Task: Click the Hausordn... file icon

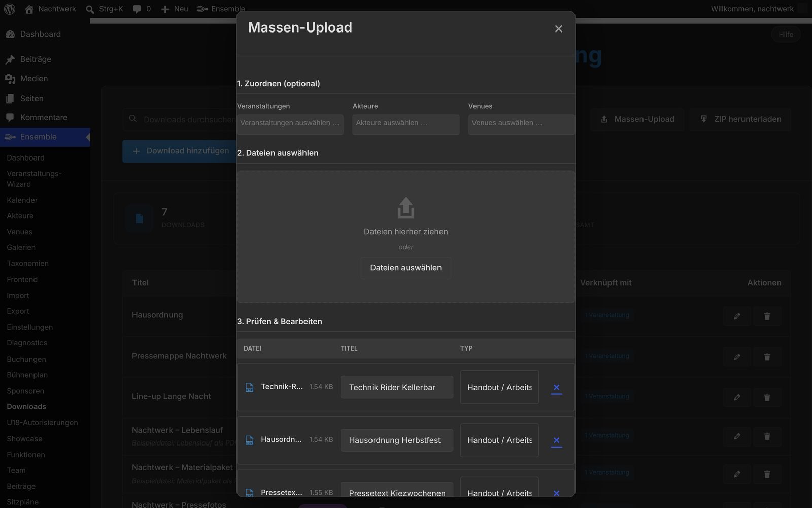Action: click(249, 440)
